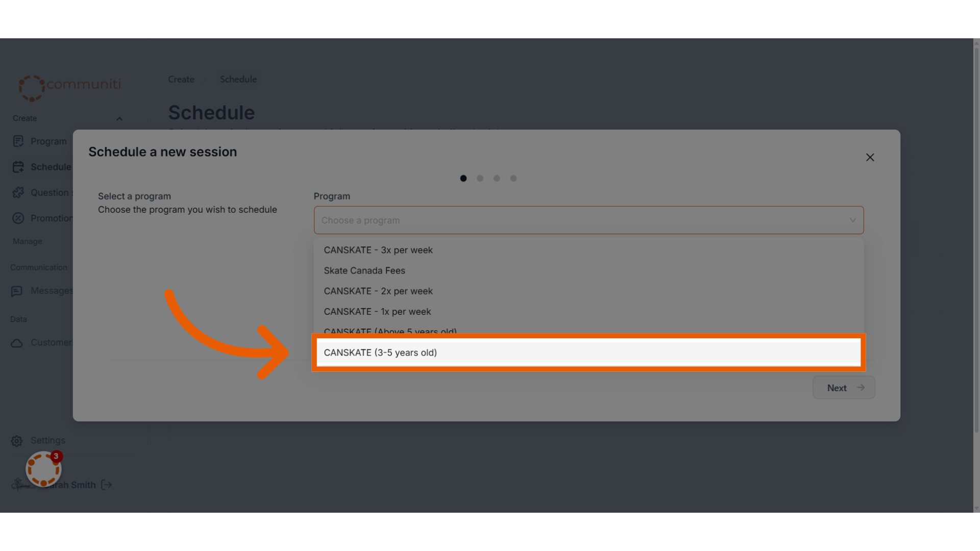Open the Choose a program dropdown
Viewport: 980px width, 551px height.
click(x=589, y=220)
